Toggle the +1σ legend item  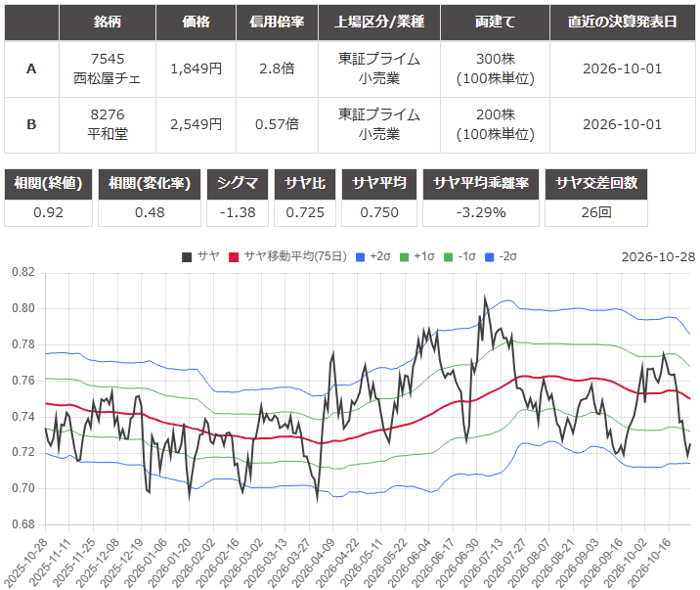coord(416,256)
